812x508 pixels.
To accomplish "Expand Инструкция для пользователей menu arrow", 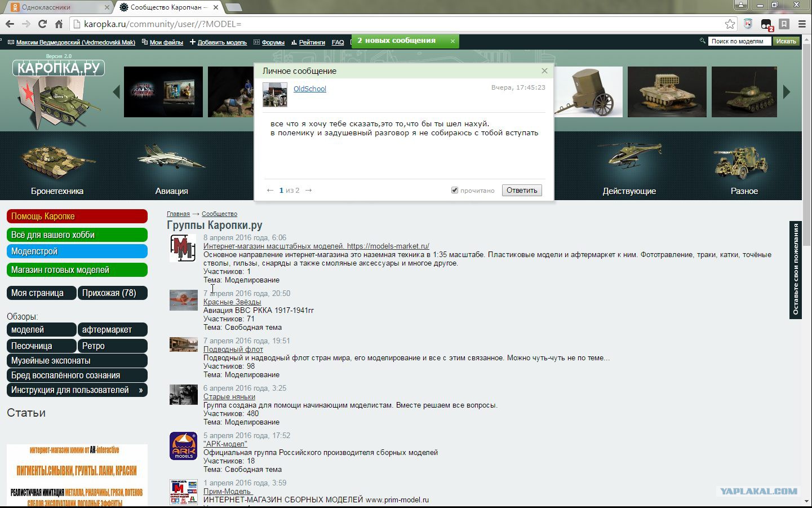I will (x=141, y=390).
